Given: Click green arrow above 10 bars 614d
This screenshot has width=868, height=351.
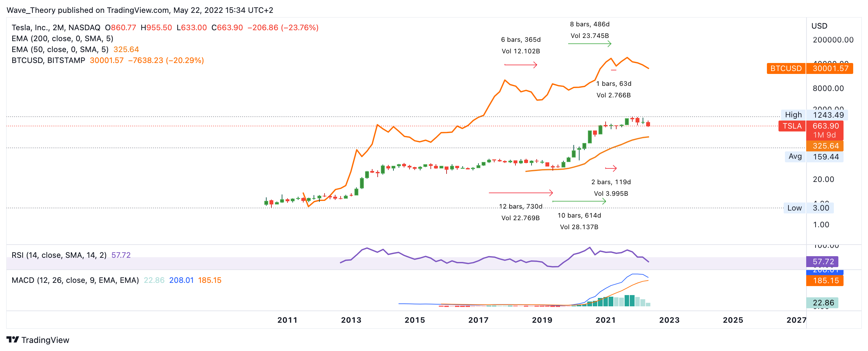Looking at the screenshot, I should click(x=579, y=201).
